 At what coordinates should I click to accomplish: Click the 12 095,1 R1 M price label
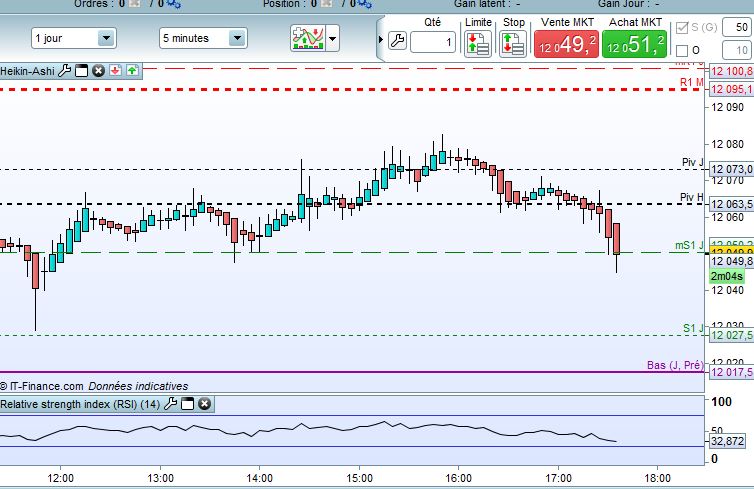click(x=731, y=89)
